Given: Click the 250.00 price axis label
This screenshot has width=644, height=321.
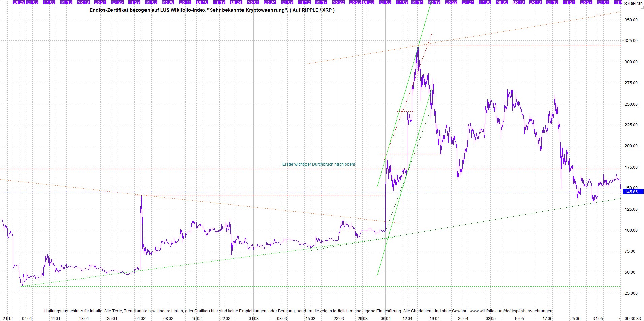Looking at the screenshot, I should pos(631,104).
